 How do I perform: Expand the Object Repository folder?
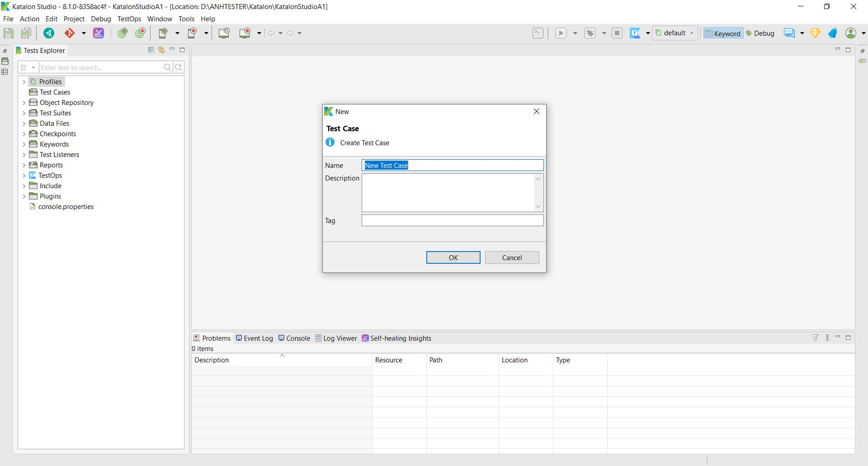pos(24,103)
